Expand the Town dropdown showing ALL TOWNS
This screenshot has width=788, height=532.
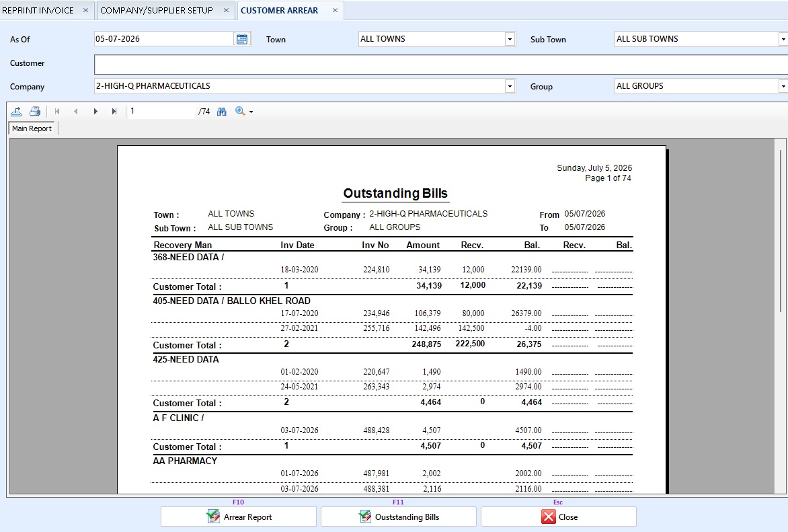coord(510,39)
